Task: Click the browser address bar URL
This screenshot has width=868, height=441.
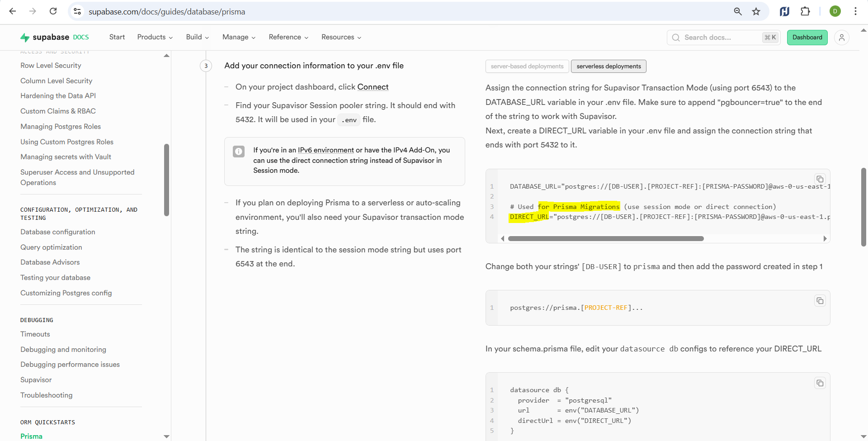Action: (167, 12)
